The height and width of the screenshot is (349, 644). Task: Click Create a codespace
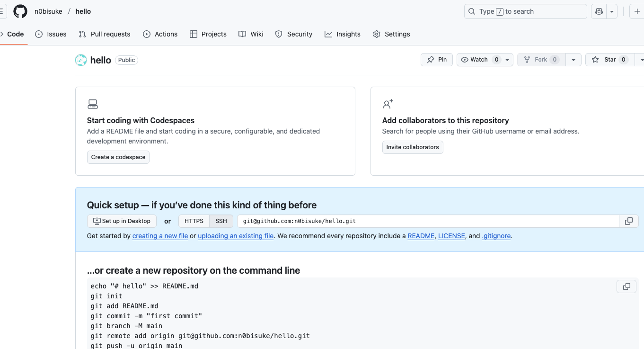tap(118, 157)
